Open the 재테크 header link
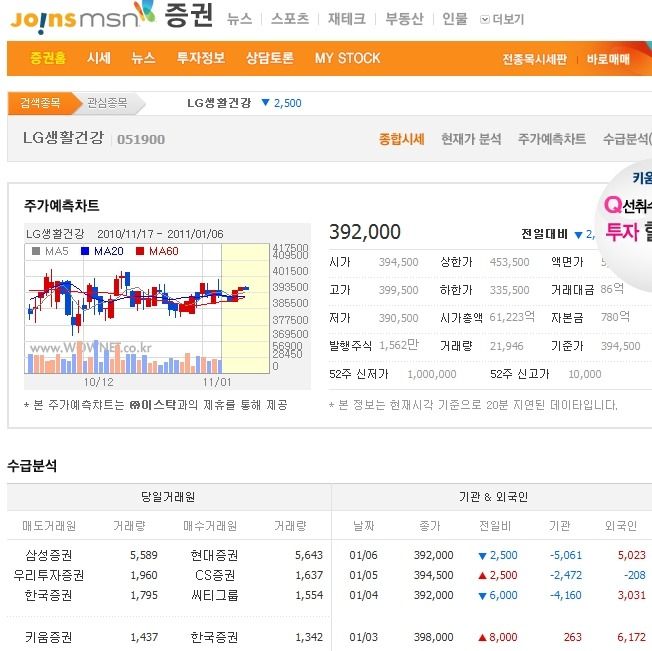Viewport: 652px width, 651px height. 347,19
